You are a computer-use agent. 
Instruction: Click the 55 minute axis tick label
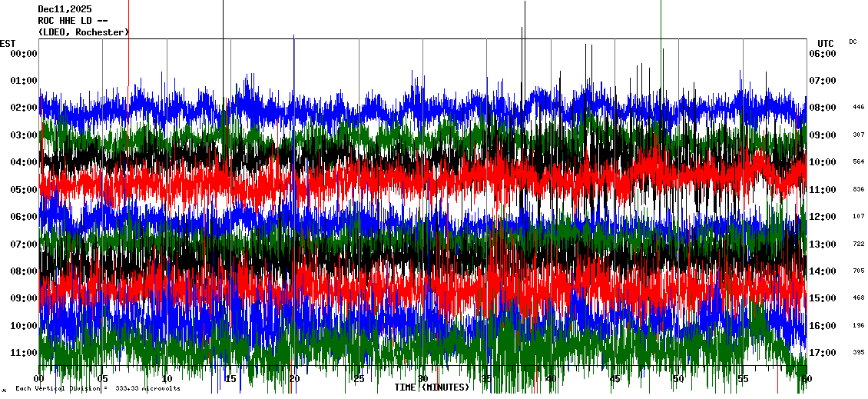[742, 379]
